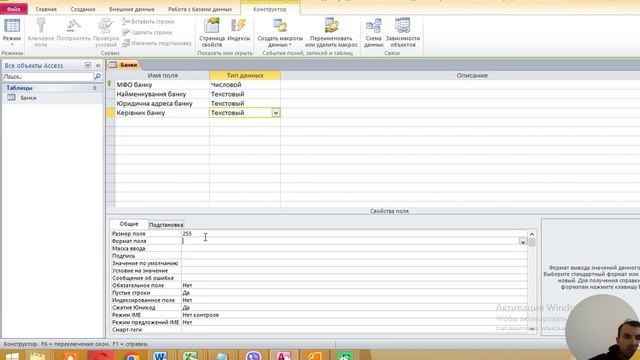640x360 pixels.
Task: Click Изменить подстановку in the ribbon
Action: [157, 43]
